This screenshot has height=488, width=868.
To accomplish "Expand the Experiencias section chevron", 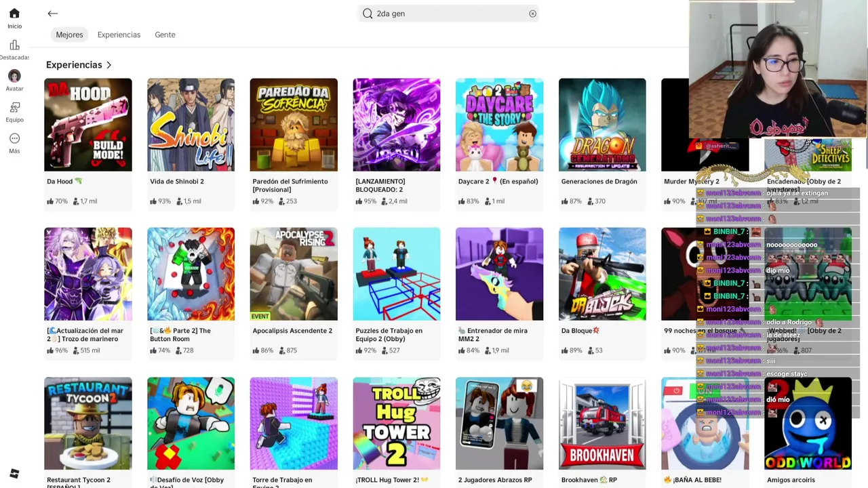I will pyautogui.click(x=108, y=65).
